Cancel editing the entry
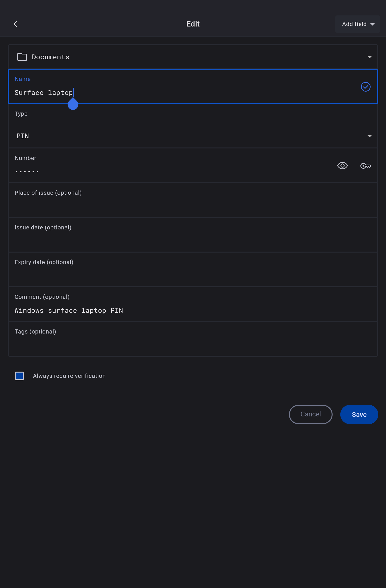This screenshot has width=386, height=588. 310,414
